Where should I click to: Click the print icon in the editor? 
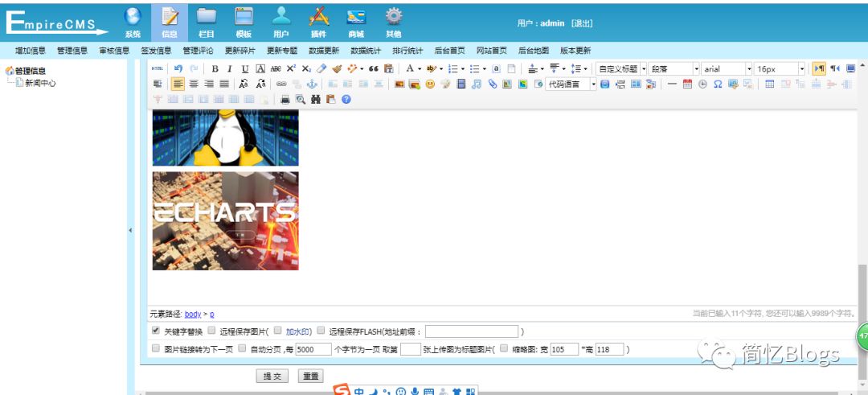[x=285, y=99]
